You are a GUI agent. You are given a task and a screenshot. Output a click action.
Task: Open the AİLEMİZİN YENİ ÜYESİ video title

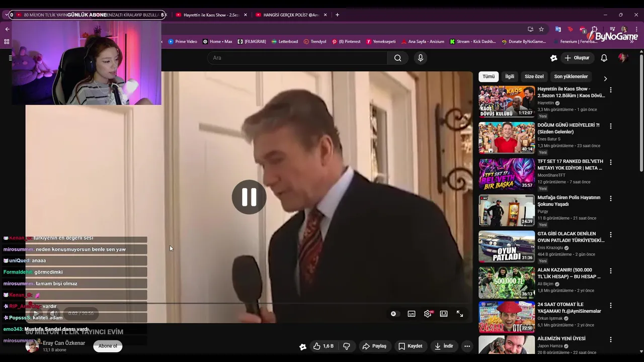561,339
